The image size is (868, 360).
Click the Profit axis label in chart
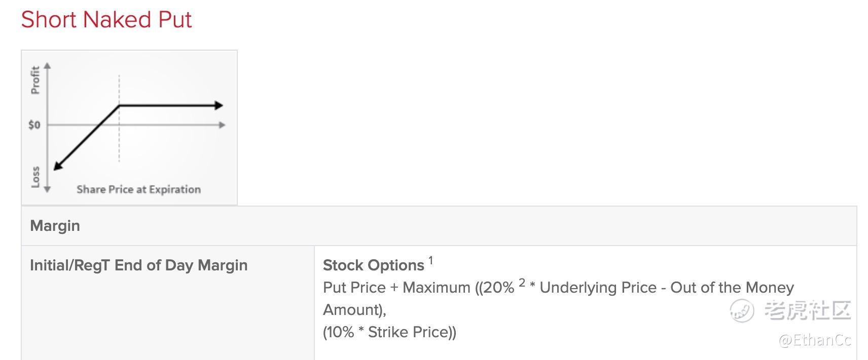click(35, 80)
